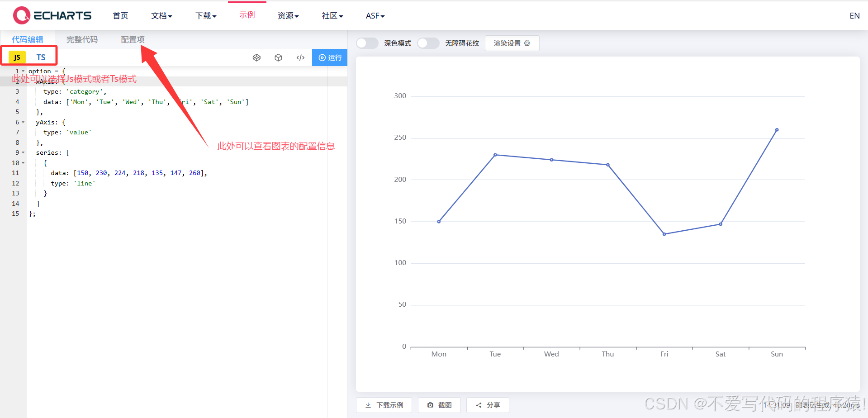Screen dimensions: 868x418
Task: Open the gear icon on 渲染设置
Action: 527,43
